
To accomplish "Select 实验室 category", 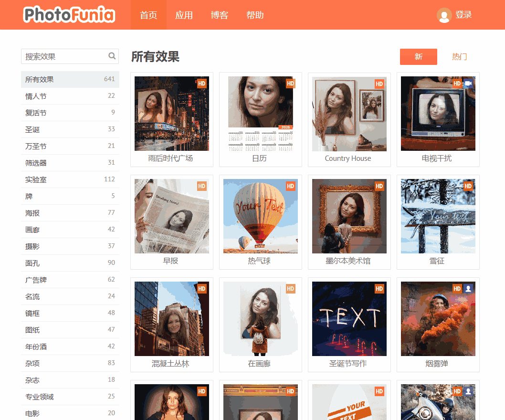I will click(x=70, y=179).
